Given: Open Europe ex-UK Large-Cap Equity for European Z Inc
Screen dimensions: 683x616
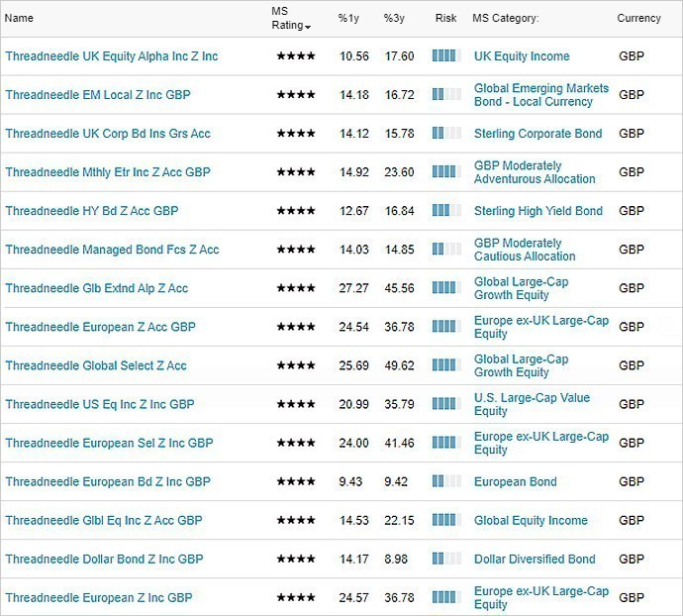Looking at the screenshot, I should [541, 598].
